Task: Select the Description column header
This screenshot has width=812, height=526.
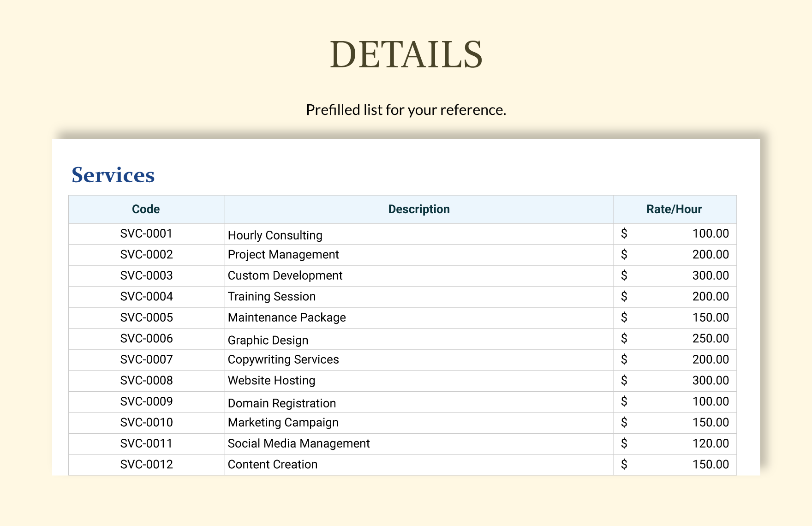Action: (x=418, y=209)
